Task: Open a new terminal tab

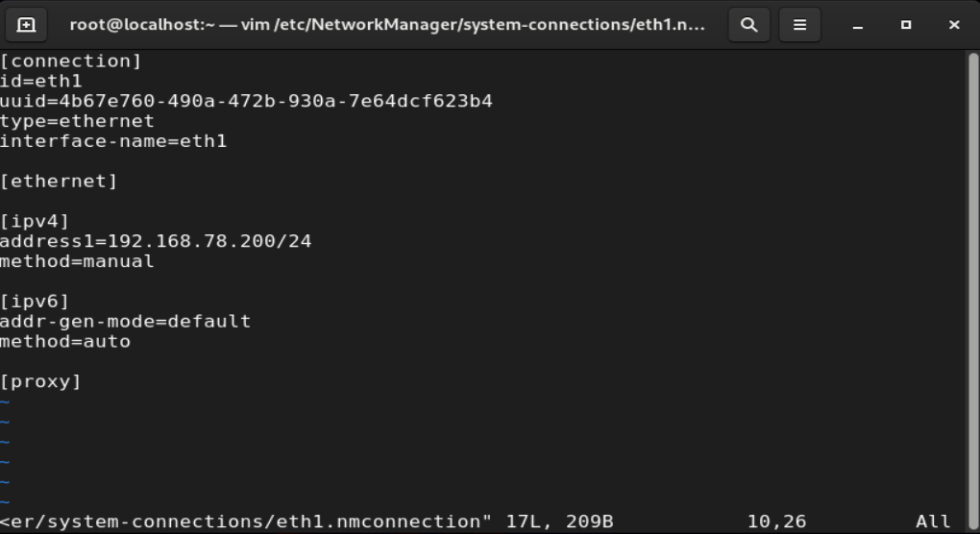Action: 26,25
